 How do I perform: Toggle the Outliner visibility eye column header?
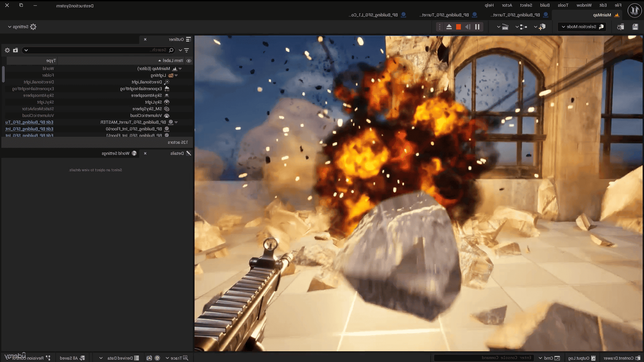189,61
